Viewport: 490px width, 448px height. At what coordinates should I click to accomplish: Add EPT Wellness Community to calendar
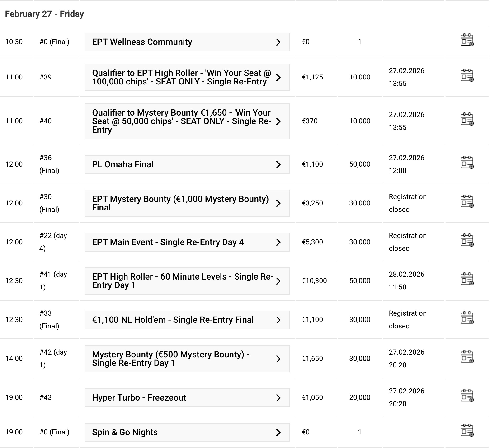467,40
